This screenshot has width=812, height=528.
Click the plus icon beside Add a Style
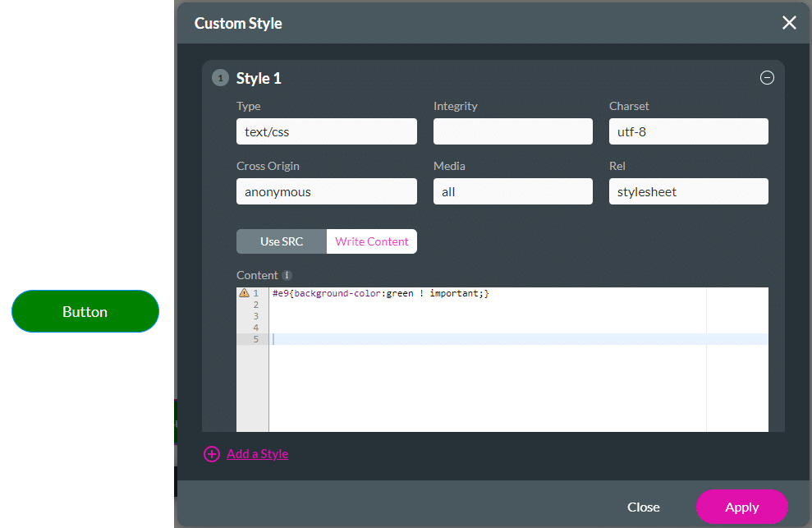point(212,454)
